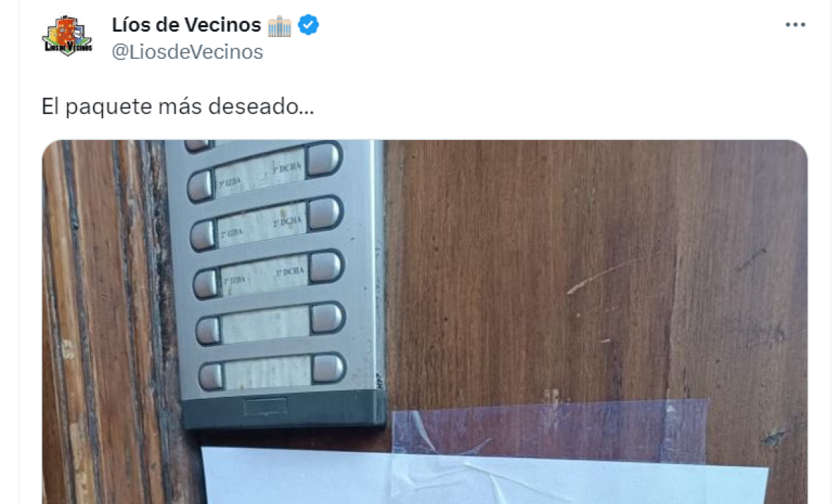
Task: Click the tweet text "El paquete más deseado..."
Action: click(178, 106)
